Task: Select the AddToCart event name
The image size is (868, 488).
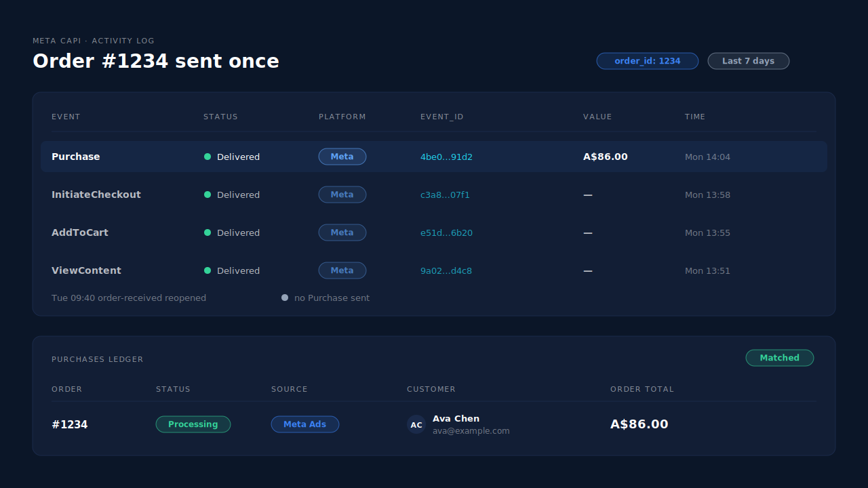Action: pos(80,232)
